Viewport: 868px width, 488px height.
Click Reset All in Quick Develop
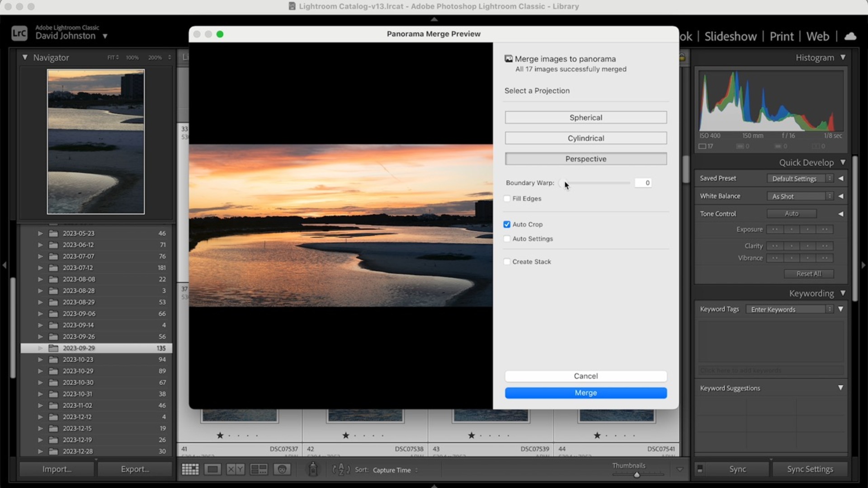(809, 273)
